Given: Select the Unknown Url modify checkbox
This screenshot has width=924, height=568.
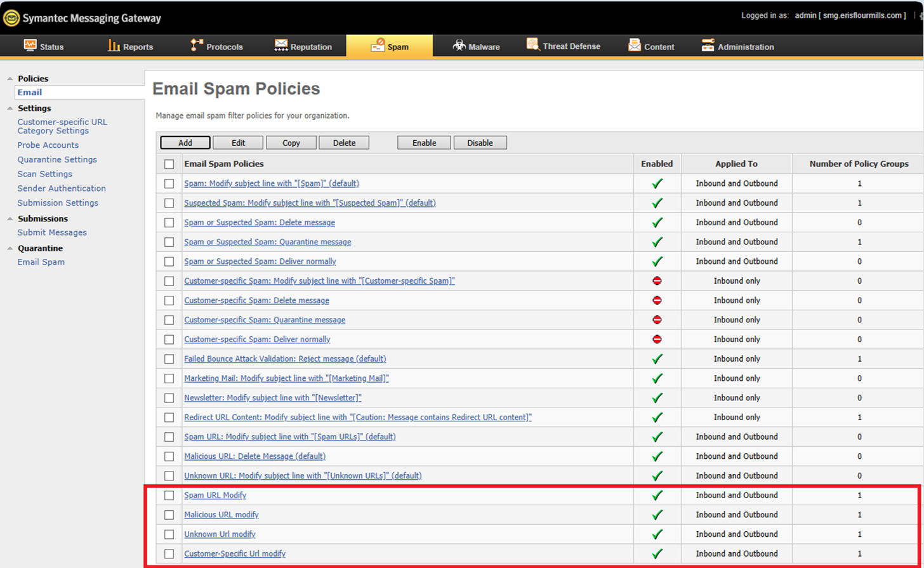Looking at the screenshot, I should (x=169, y=534).
